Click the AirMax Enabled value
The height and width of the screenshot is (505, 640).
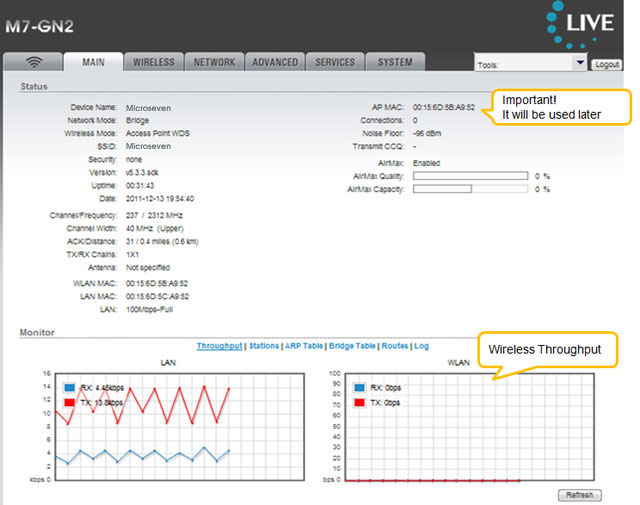tap(426, 163)
